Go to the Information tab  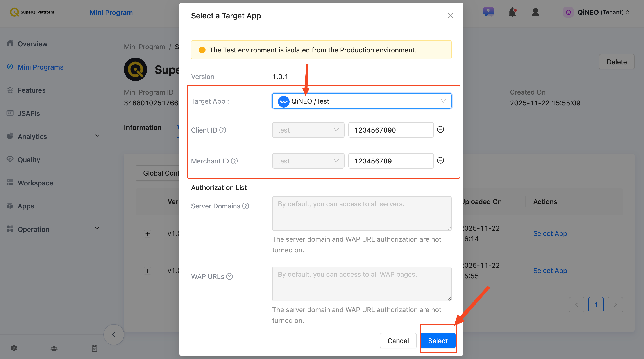pyautogui.click(x=143, y=127)
